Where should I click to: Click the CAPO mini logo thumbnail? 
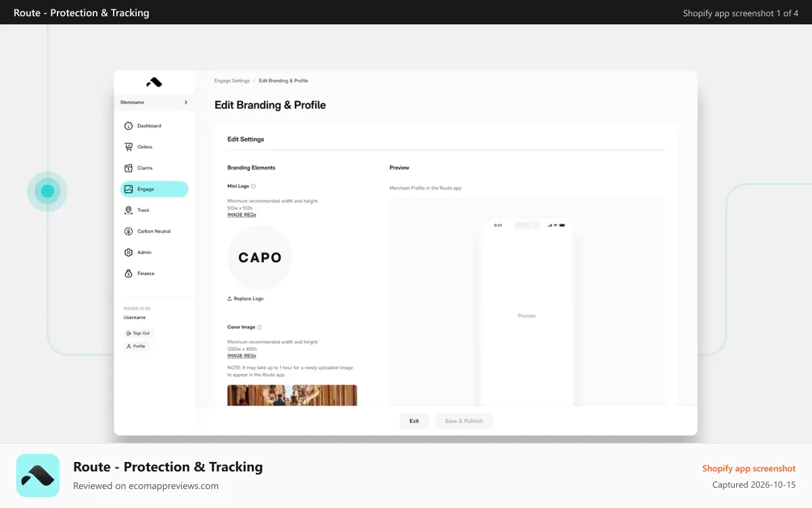pyautogui.click(x=260, y=257)
